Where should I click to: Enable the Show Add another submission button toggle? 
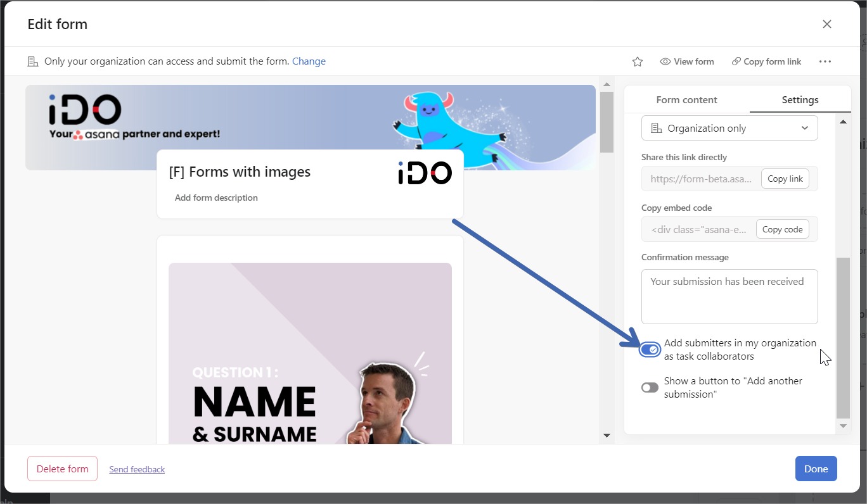pos(650,387)
